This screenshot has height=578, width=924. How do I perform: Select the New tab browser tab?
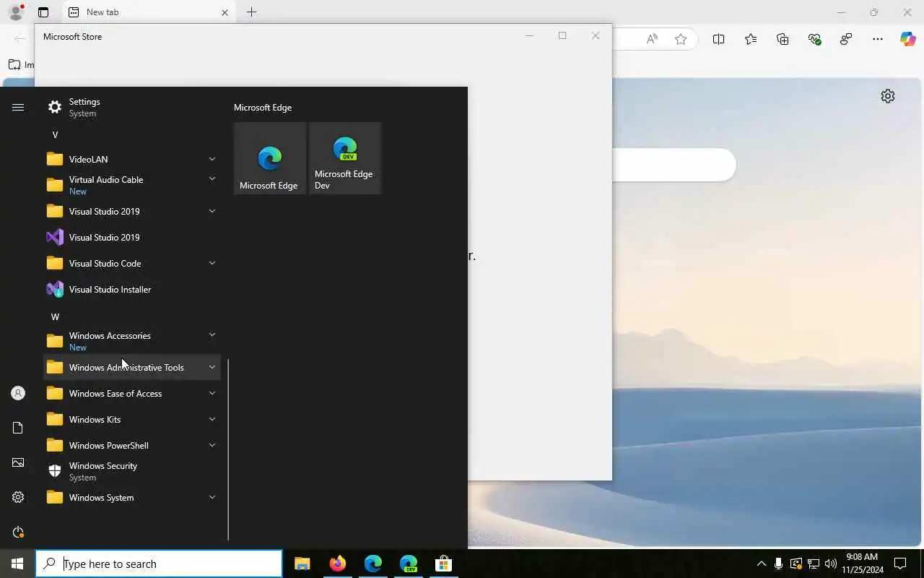click(x=148, y=12)
